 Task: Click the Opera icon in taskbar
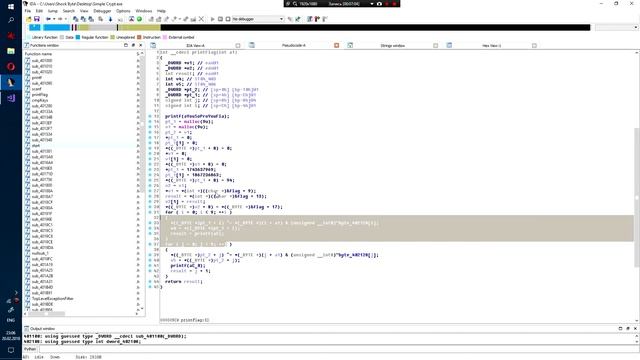[x=11, y=66]
